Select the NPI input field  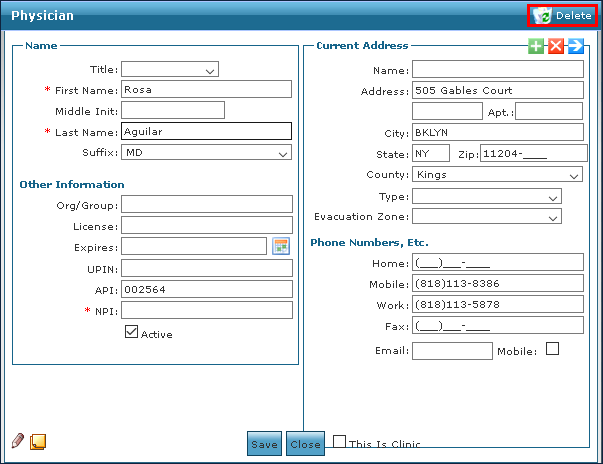click(x=206, y=310)
